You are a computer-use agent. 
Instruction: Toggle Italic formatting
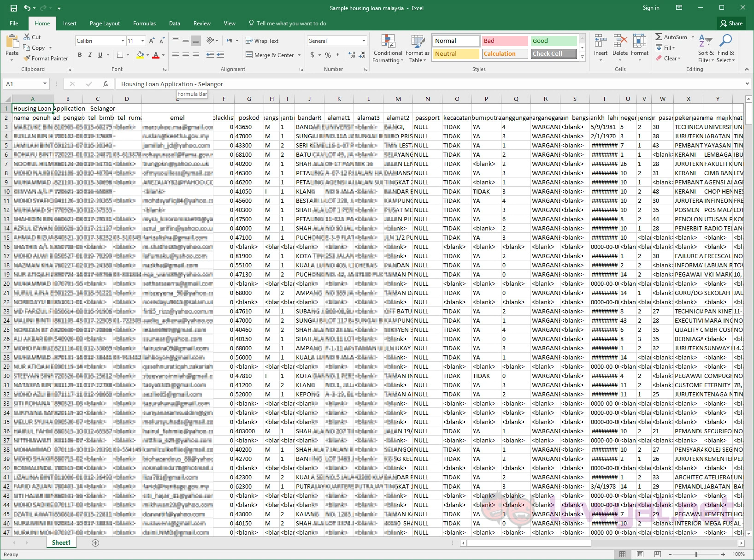point(90,55)
